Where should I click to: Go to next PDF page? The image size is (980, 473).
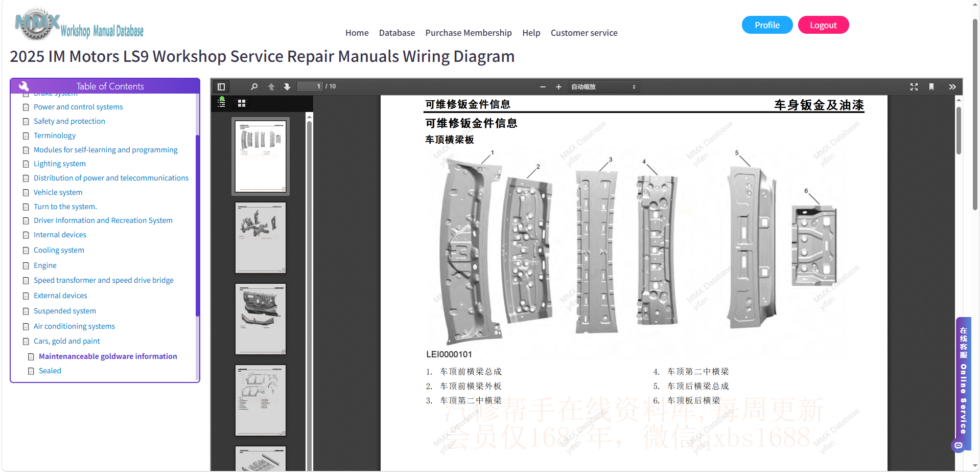tap(287, 87)
